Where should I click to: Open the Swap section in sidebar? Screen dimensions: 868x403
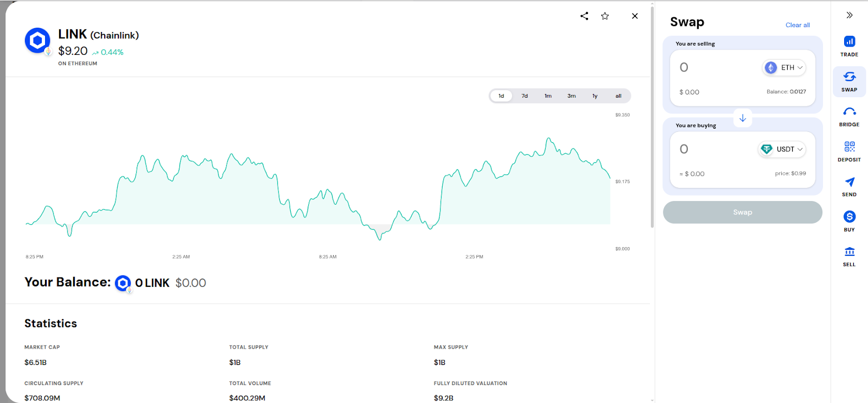tap(850, 81)
